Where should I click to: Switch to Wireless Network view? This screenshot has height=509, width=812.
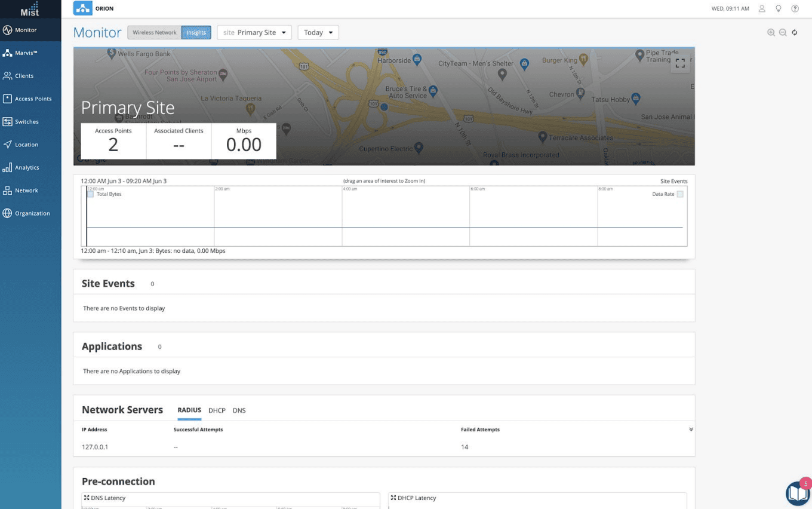coord(155,32)
